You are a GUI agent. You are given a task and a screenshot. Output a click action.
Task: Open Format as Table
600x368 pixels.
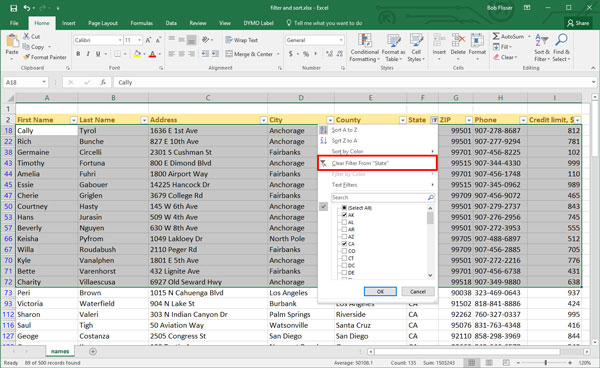pos(393,48)
